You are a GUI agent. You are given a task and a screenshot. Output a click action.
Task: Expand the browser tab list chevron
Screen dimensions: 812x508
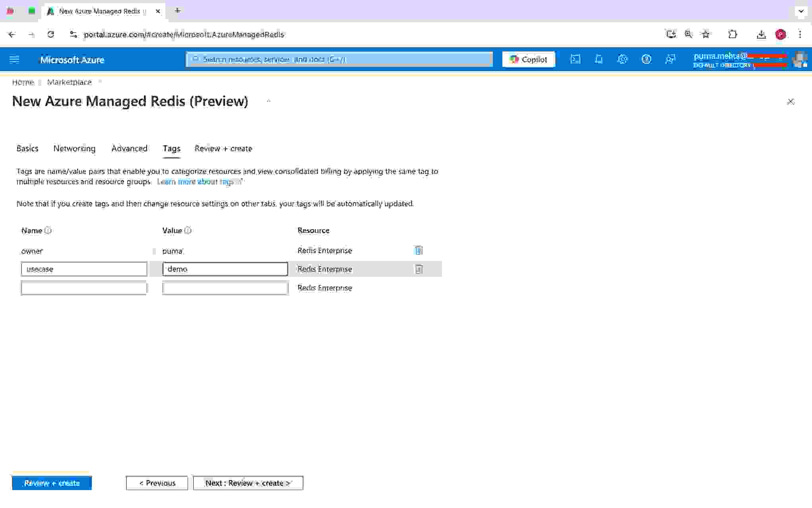[801, 11]
